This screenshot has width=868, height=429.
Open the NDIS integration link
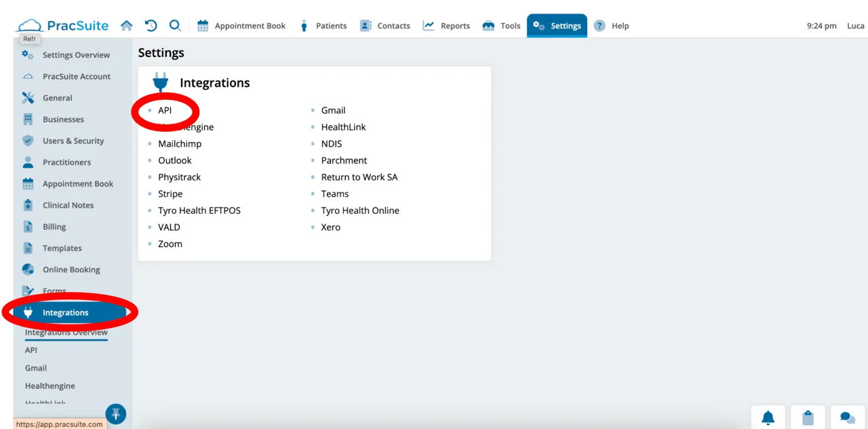332,144
